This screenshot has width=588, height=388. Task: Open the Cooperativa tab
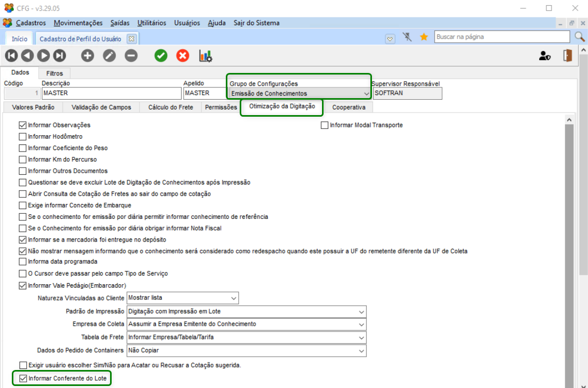(x=349, y=107)
